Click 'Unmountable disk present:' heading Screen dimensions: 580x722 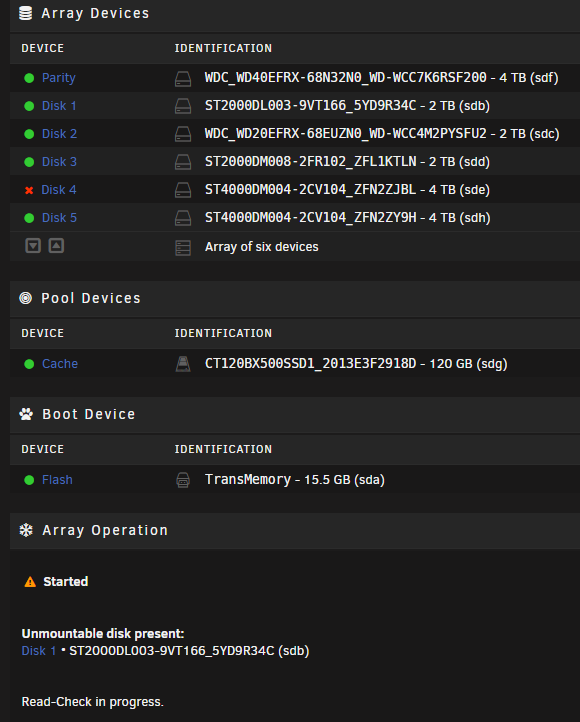(x=103, y=634)
